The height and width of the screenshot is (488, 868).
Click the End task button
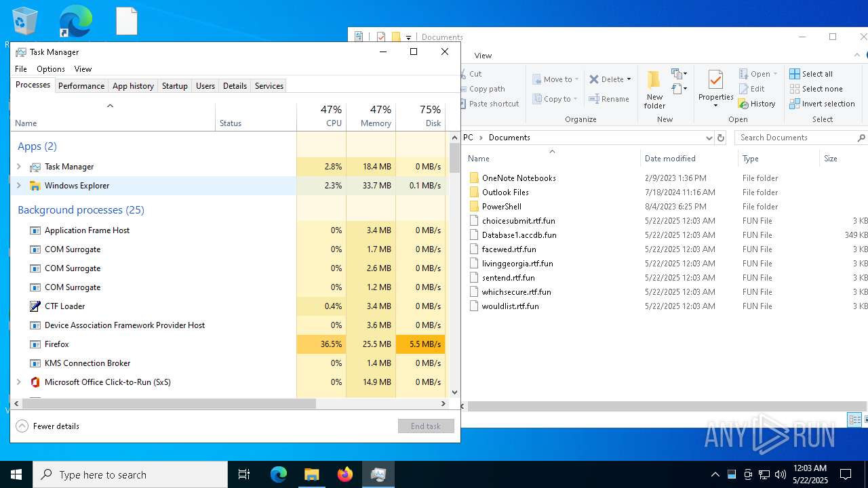[x=426, y=426]
